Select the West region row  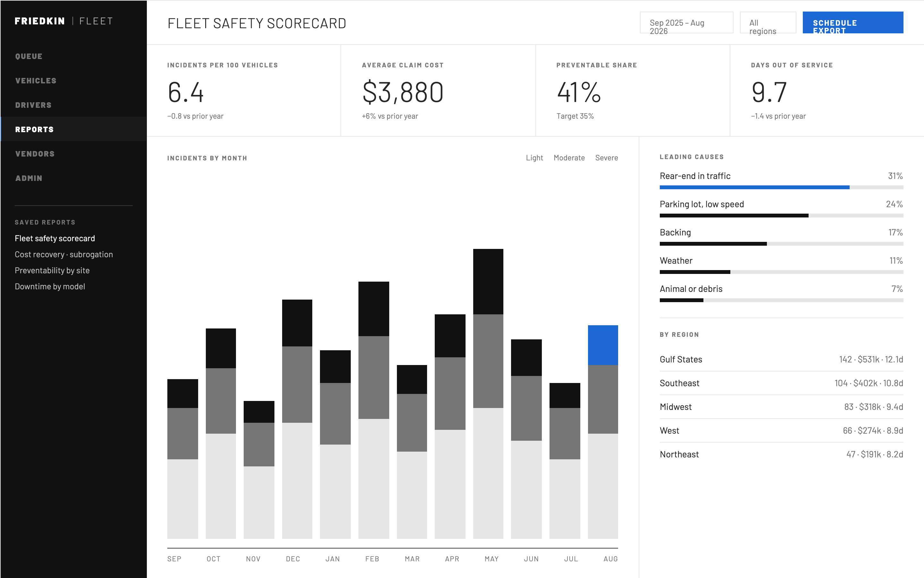(781, 430)
